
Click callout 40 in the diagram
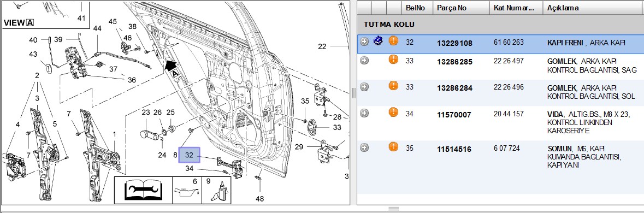(33, 40)
